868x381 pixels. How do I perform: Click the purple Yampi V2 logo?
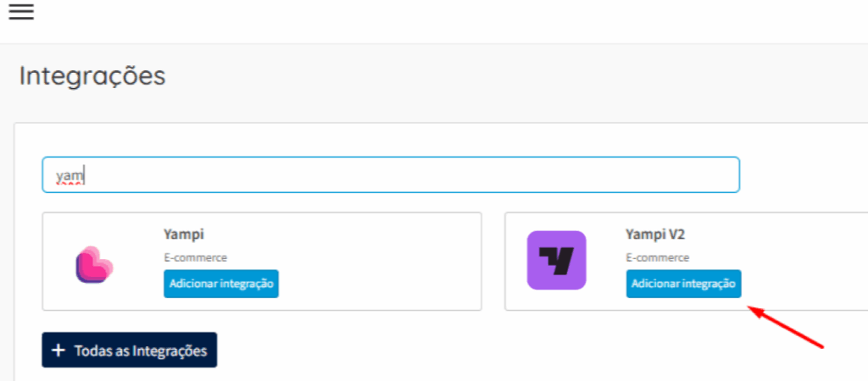(556, 260)
